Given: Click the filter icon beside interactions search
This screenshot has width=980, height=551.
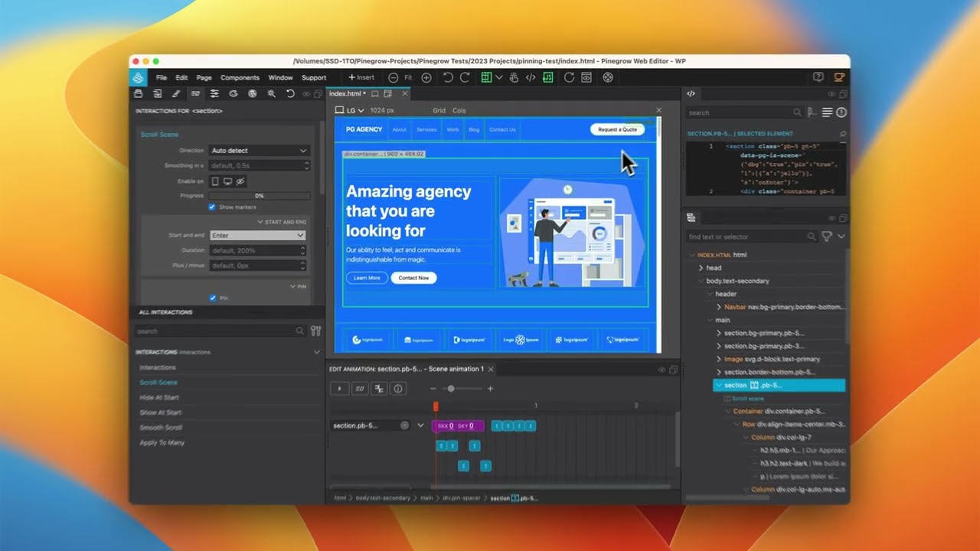Looking at the screenshot, I should click(315, 331).
